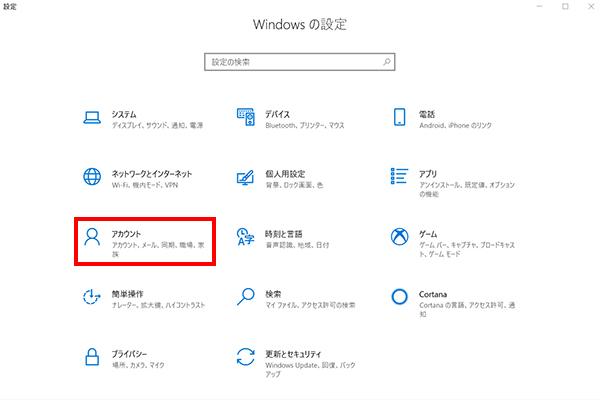Click the ナレーター、拡大鏡 description text
The height and width of the screenshot is (400, 600).
(158, 305)
